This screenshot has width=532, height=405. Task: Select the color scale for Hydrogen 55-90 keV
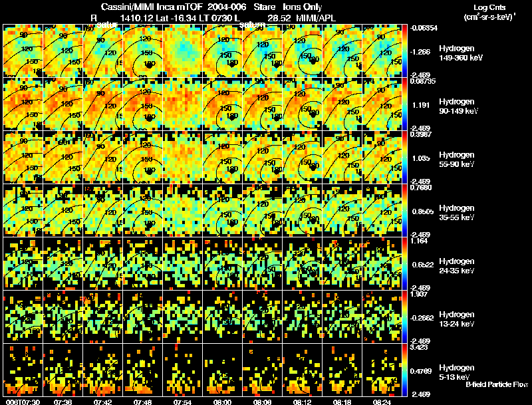click(404, 158)
